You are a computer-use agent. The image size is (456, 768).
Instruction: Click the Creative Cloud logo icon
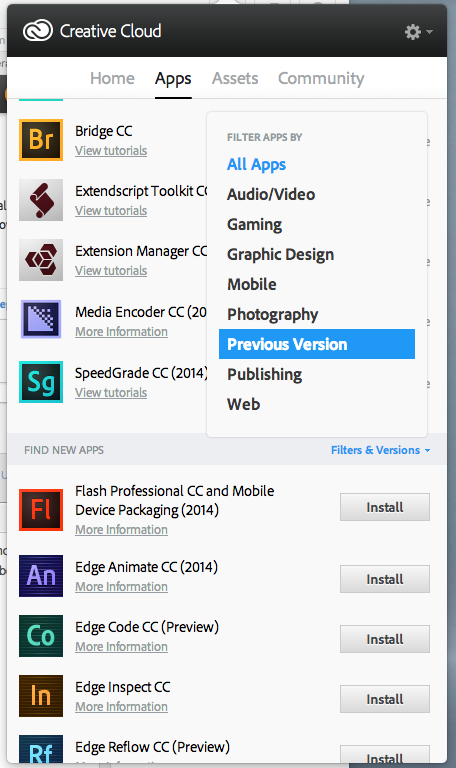(38, 30)
